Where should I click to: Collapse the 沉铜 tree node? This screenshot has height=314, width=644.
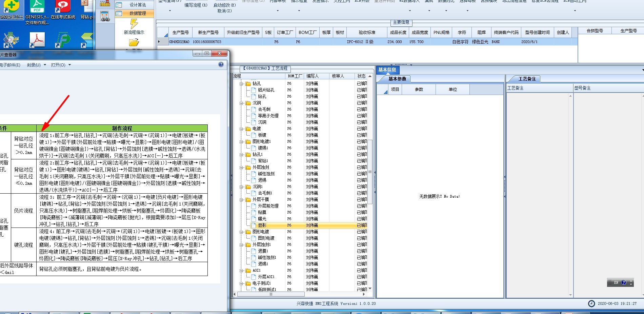[242, 103]
